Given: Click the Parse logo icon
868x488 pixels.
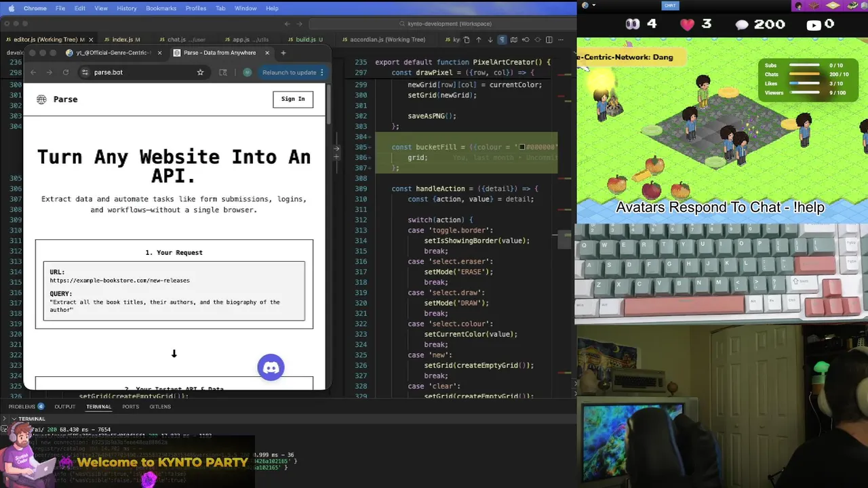Looking at the screenshot, I should click(x=41, y=100).
